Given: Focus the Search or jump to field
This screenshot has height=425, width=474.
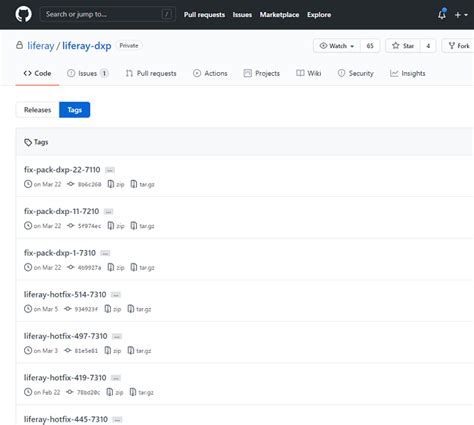Looking at the screenshot, I should (x=108, y=14).
